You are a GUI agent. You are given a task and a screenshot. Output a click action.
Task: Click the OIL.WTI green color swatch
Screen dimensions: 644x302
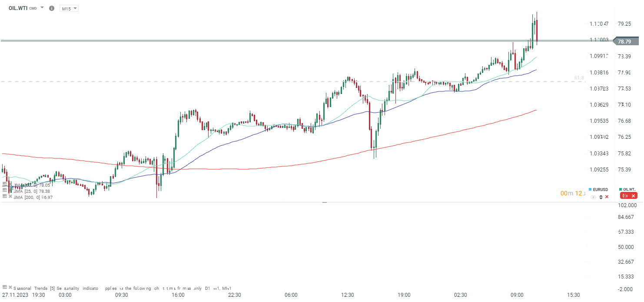[620, 189]
